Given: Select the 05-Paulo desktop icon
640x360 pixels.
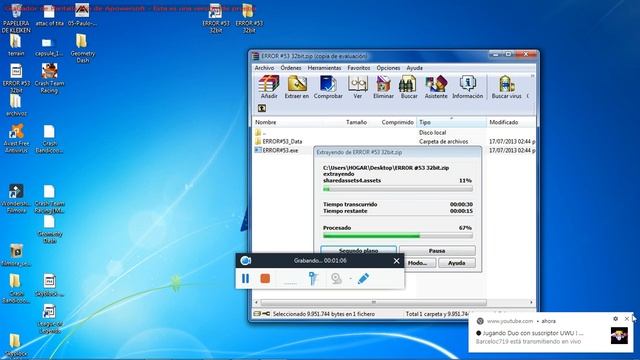Looking at the screenshot, I should (x=82, y=15).
